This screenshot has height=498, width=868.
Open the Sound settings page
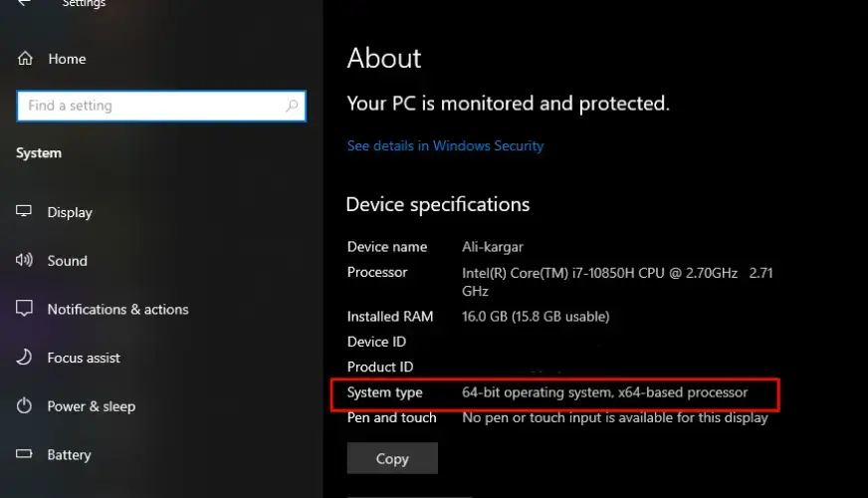pos(67,261)
